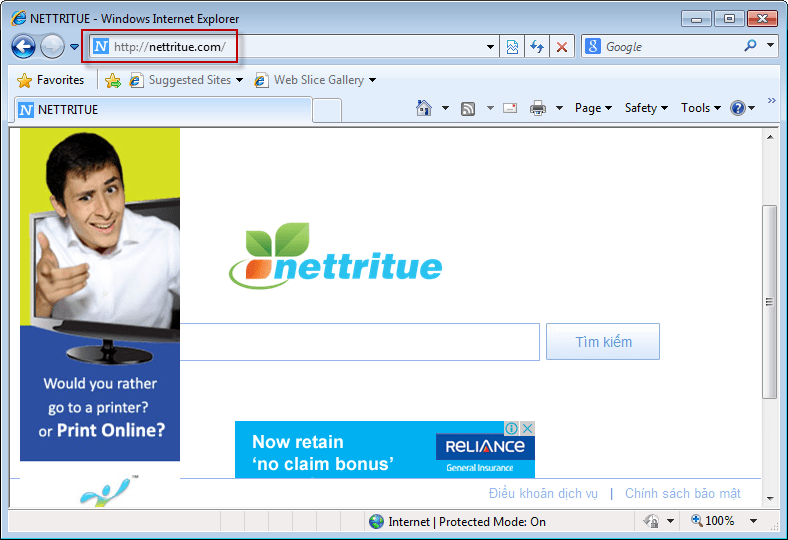Screen dimensions: 788x540
Task: Click the N favicon in address bar
Action: click(x=101, y=47)
